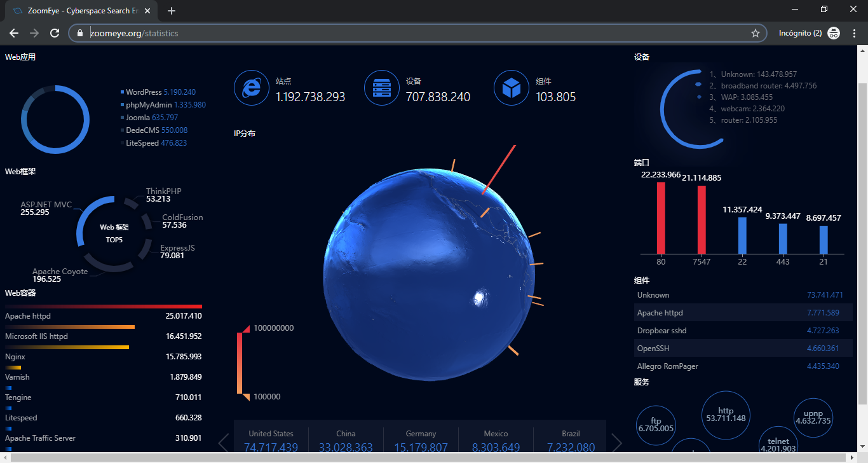Click the webcam device entry
868x463 pixels.
tap(747, 109)
